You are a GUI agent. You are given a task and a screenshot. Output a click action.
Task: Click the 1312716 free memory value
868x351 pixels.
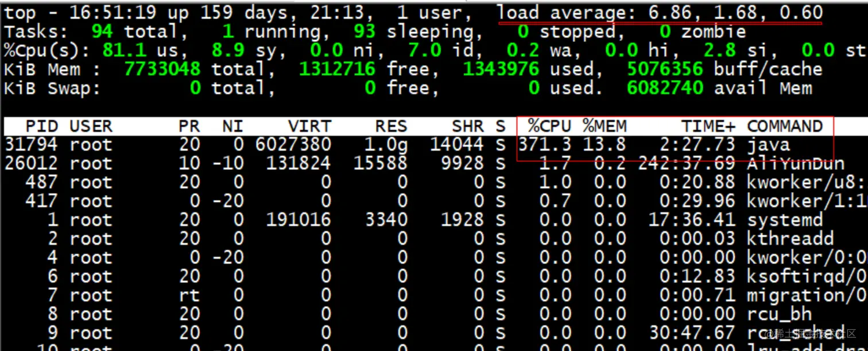tap(338, 70)
